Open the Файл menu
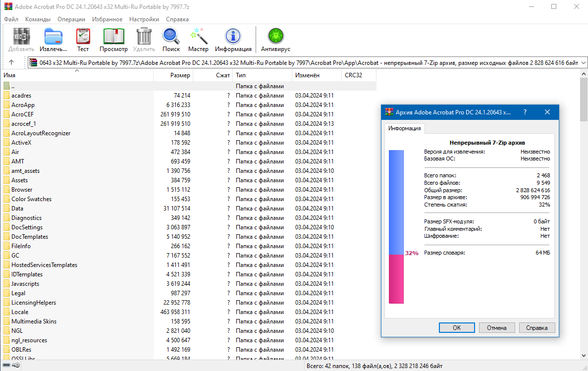 11,19
